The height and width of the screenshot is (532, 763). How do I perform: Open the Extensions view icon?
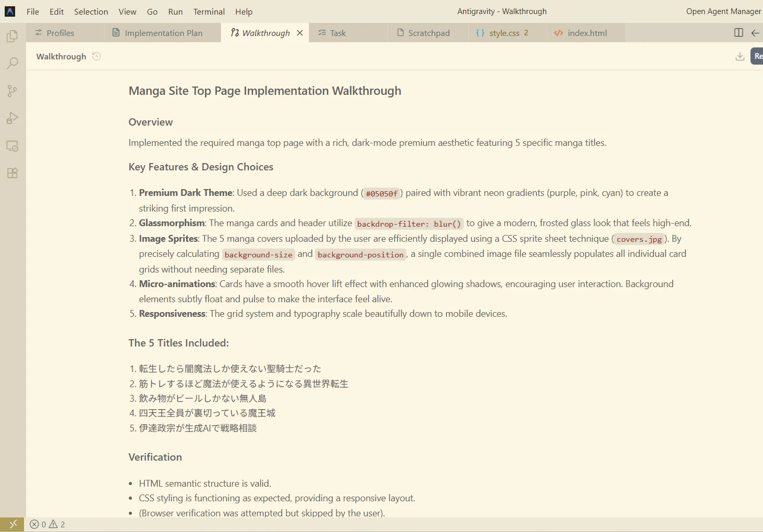coord(13,173)
